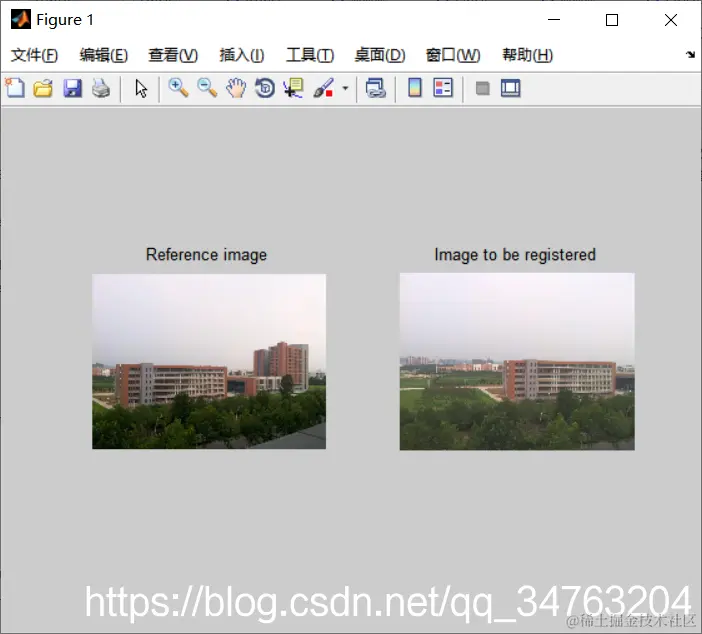The height and width of the screenshot is (634, 702).
Task: Click 'Image to be registered' title text
Action: tap(515, 254)
